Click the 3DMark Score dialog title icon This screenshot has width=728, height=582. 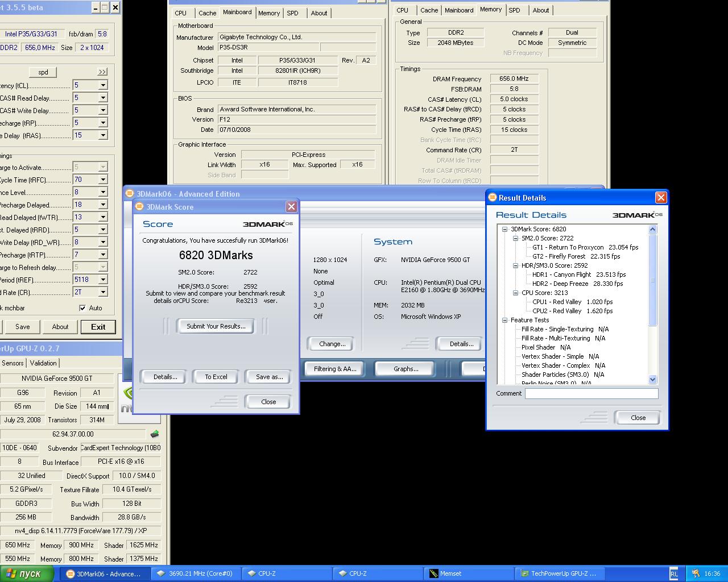tap(140, 207)
